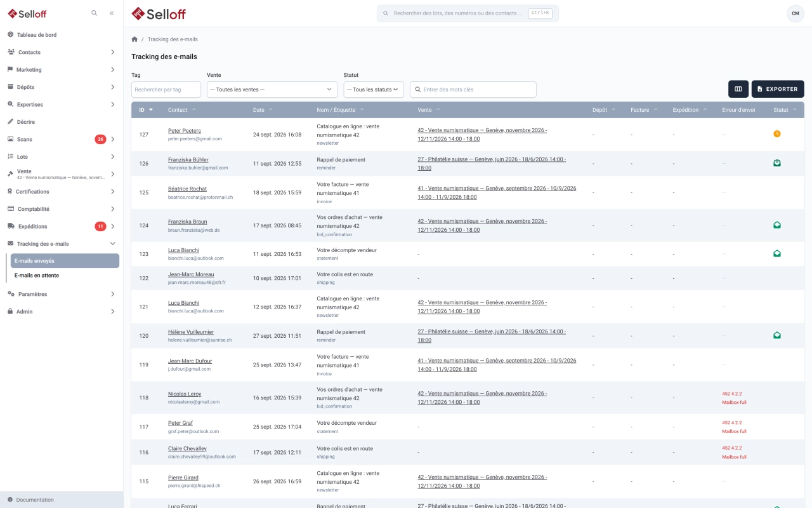Viewport: 812px width, 508px height.
Task: Open the column visibility button
Action: [738, 89]
